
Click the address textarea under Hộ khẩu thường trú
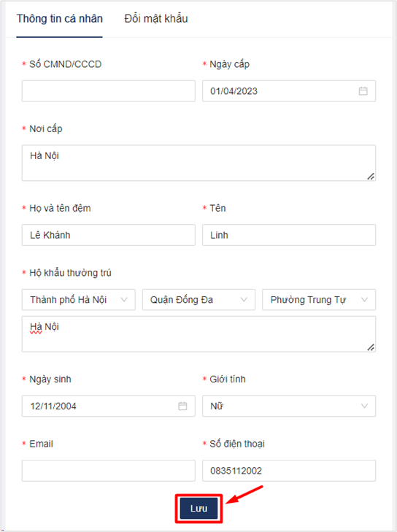point(198,334)
